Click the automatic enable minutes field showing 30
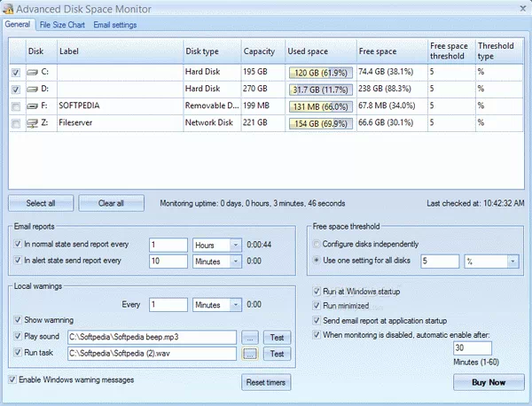 coord(473,348)
